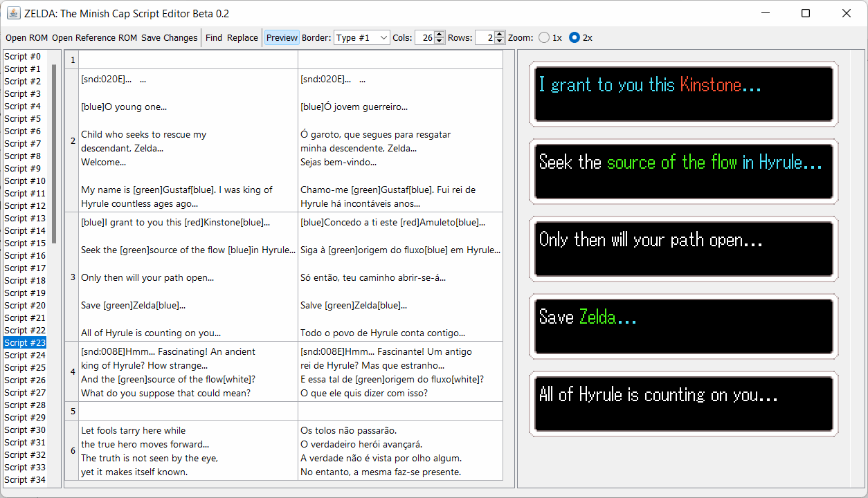Click preview box 'All of Hyrule is counting'
Screen dimensions: 868x498
click(x=684, y=404)
